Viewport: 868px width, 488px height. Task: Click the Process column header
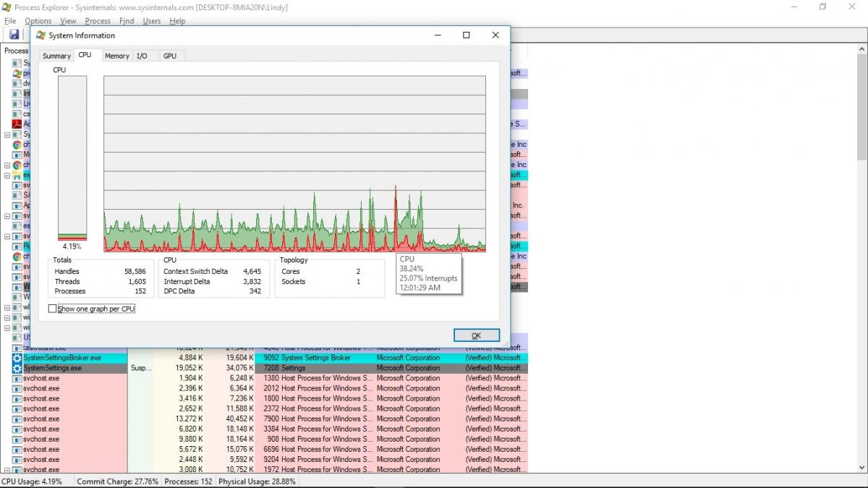click(16, 51)
